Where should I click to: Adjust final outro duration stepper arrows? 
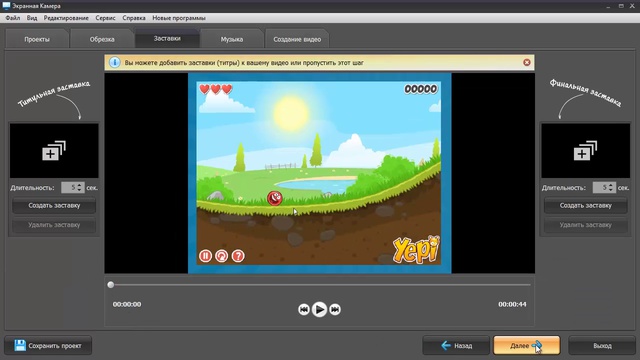(611, 188)
